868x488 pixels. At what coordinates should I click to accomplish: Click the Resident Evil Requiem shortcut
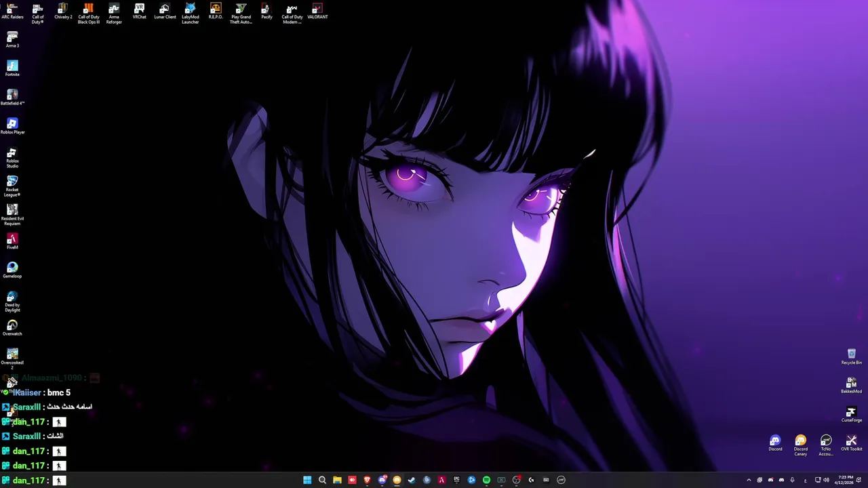[x=12, y=216]
